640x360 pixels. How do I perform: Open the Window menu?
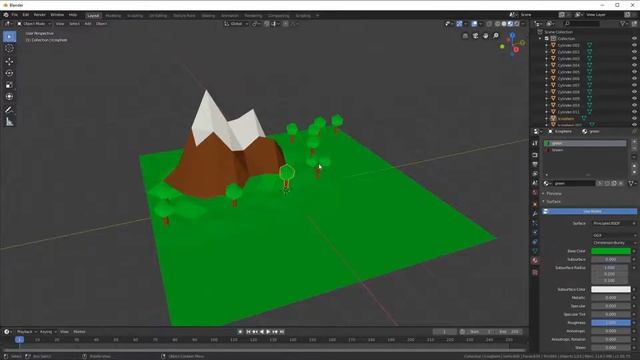coord(57,15)
